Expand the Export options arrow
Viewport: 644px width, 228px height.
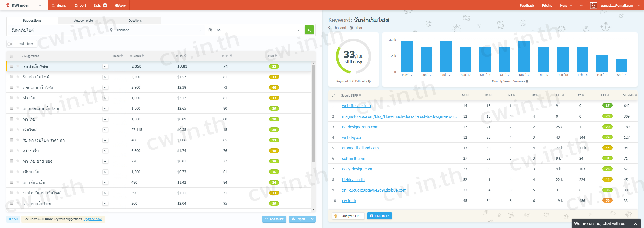point(312,219)
